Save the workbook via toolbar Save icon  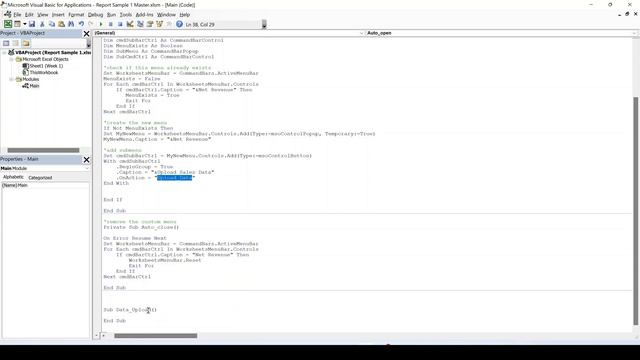(x=32, y=24)
